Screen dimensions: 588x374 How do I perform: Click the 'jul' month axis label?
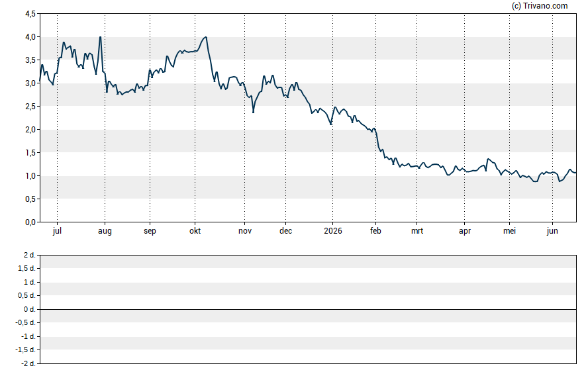(57, 231)
